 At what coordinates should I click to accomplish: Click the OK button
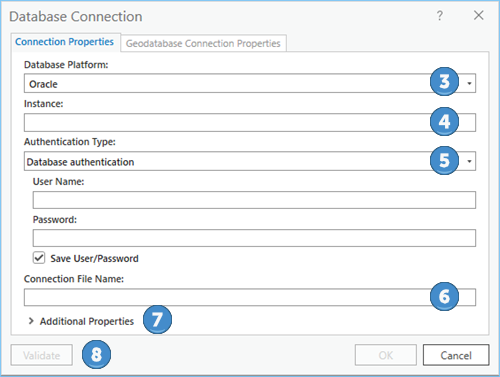[386, 355]
